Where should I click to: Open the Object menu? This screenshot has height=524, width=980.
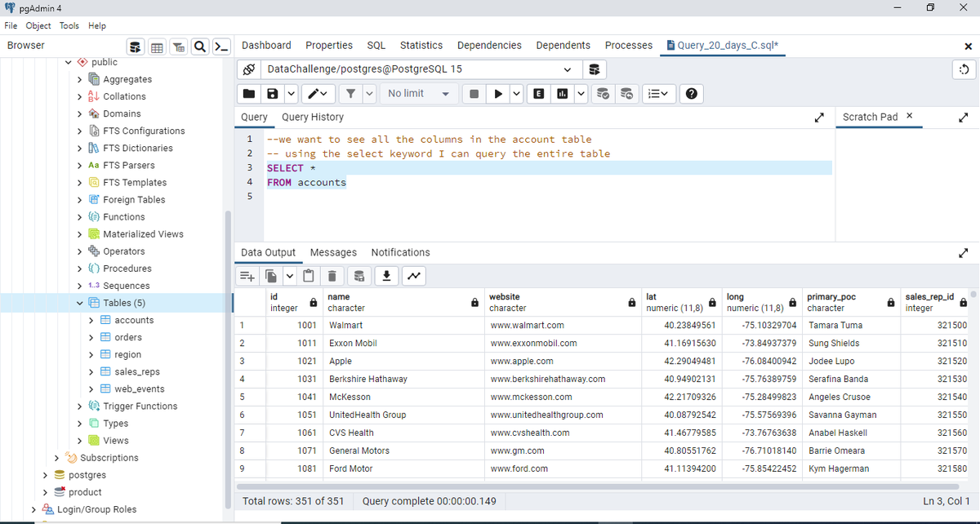click(38, 25)
